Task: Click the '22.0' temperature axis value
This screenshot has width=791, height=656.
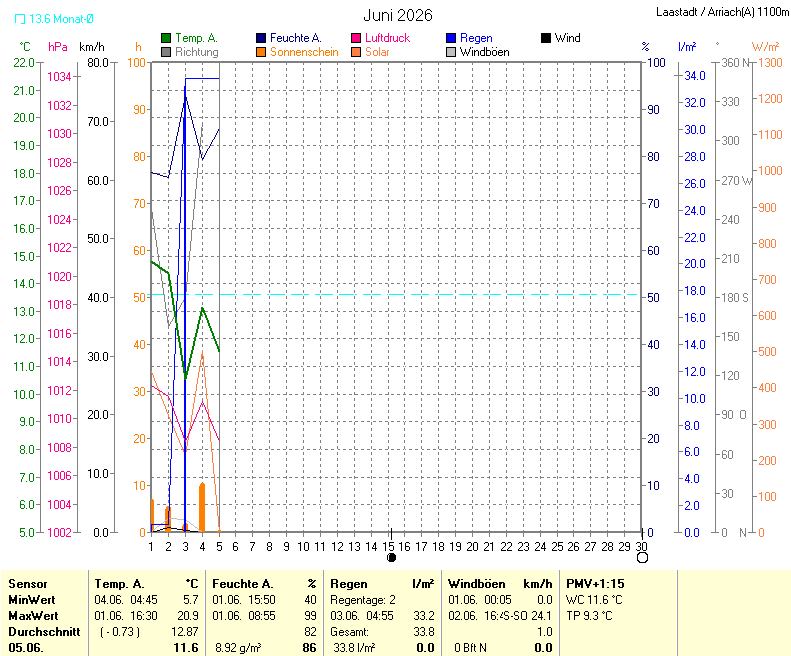Action: pos(24,63)
